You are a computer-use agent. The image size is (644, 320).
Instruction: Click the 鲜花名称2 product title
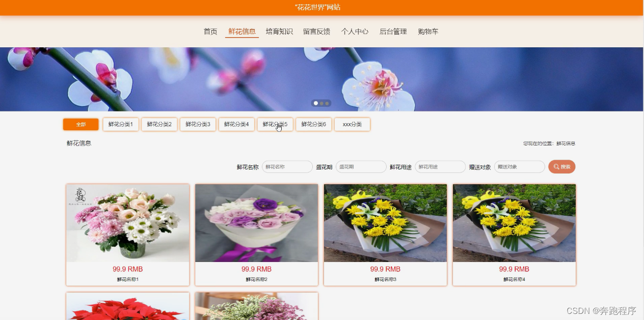tap(257, 279)
